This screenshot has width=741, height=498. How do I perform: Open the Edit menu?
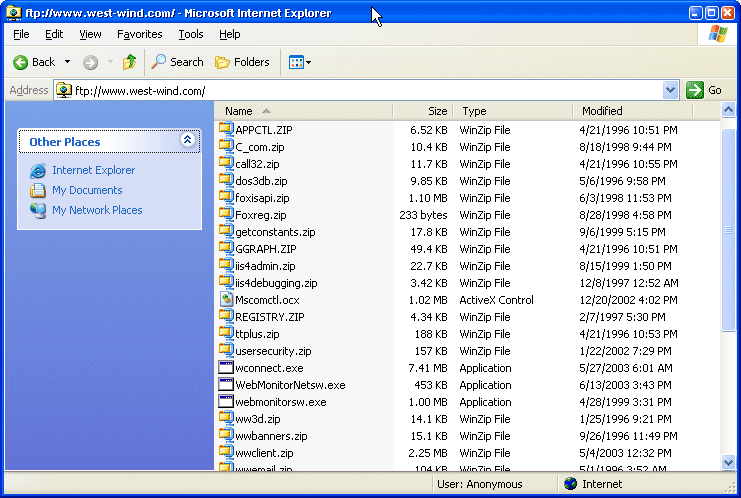[x=54, y=34]
